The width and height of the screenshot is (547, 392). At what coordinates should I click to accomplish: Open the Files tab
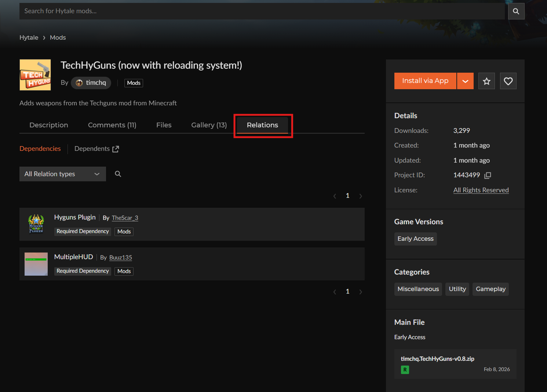164,125
